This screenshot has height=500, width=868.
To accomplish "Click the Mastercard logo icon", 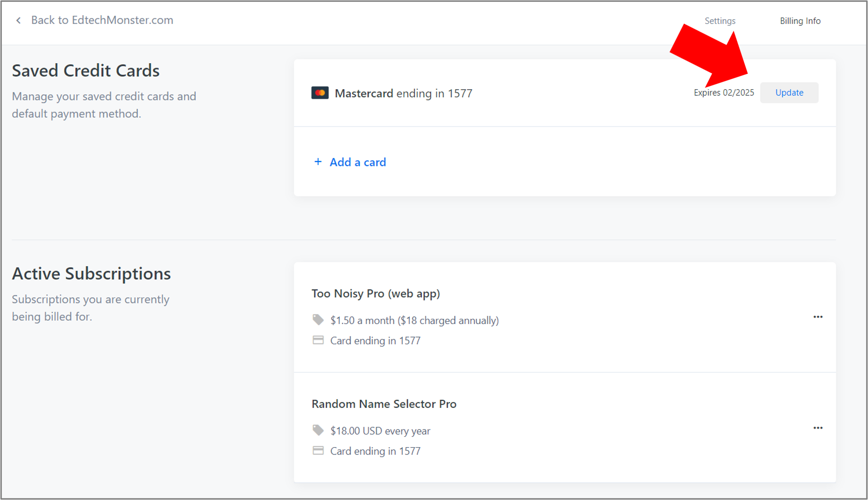I will click(320, 93).
